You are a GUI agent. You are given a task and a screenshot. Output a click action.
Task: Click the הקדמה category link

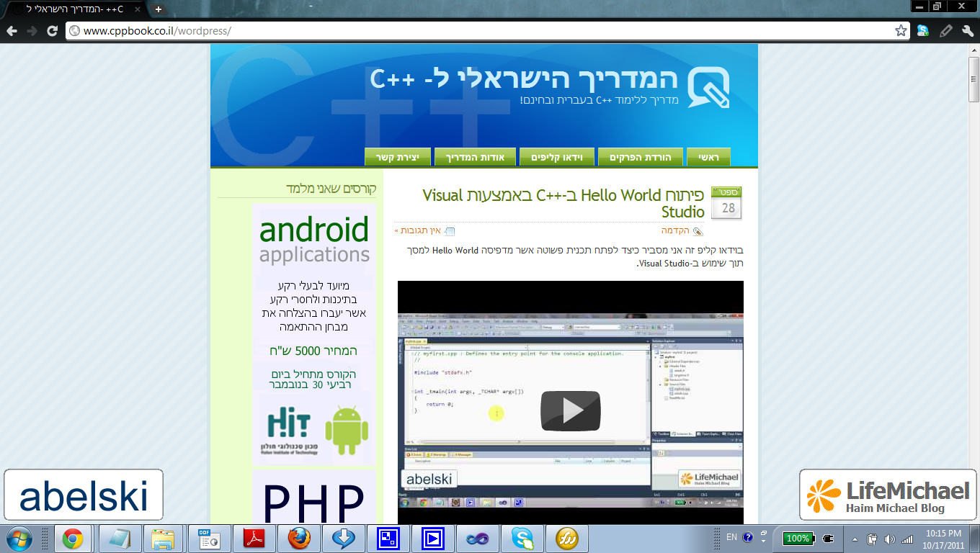[x=675, y=230]
